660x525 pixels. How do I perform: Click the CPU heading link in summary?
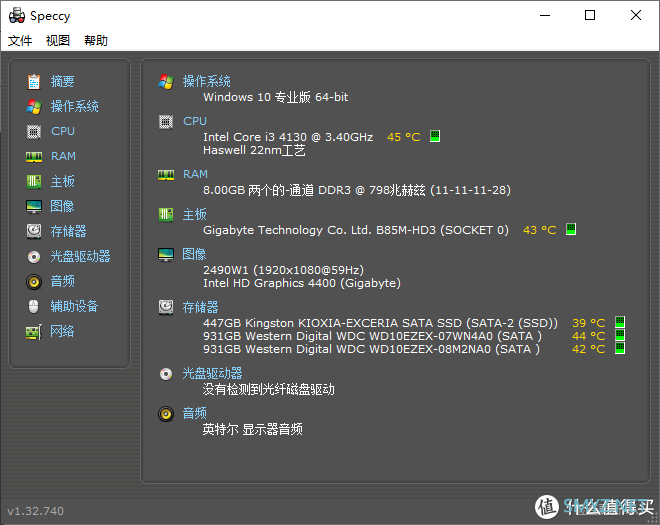click(x=195, y=121)
